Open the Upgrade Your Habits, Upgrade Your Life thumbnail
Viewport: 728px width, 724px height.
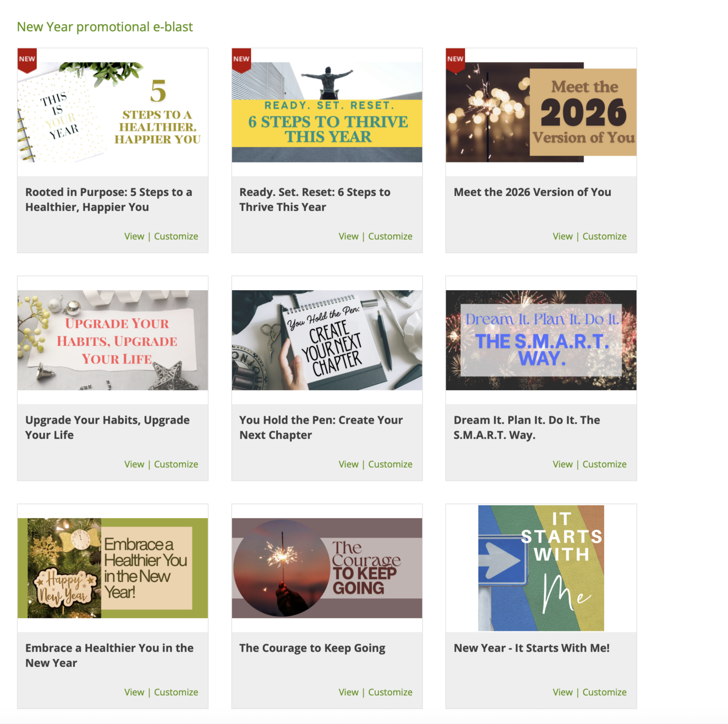[113, 340]
